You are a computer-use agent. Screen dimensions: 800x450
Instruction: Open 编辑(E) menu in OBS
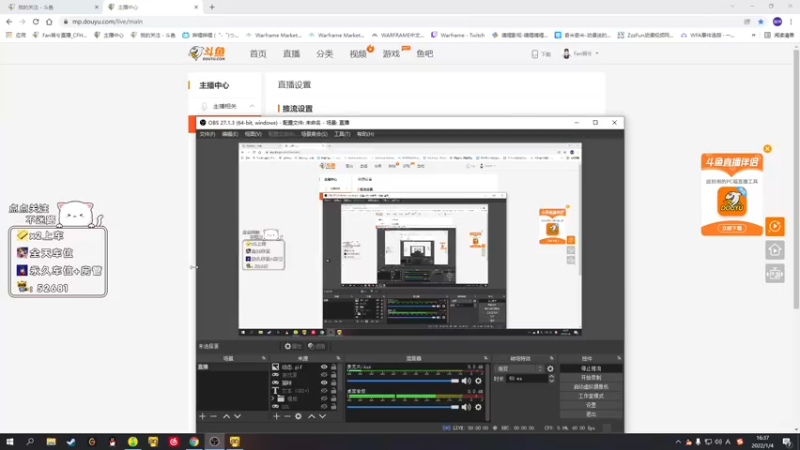[230, 134]
